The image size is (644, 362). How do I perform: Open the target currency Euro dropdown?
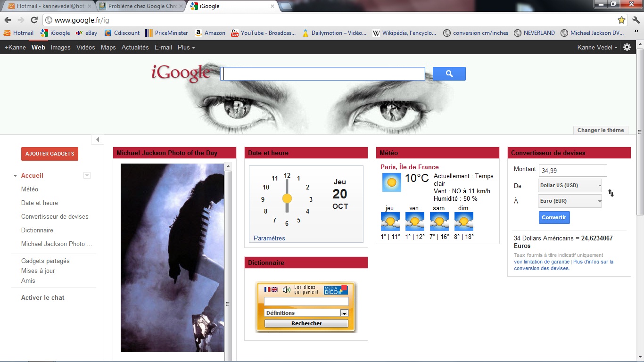(x=570, y=201)
